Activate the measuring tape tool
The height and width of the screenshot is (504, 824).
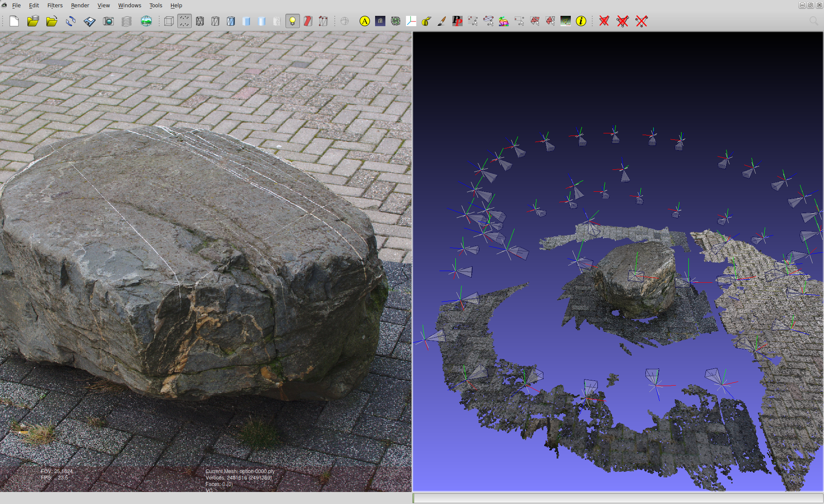(x=426, y=21)
